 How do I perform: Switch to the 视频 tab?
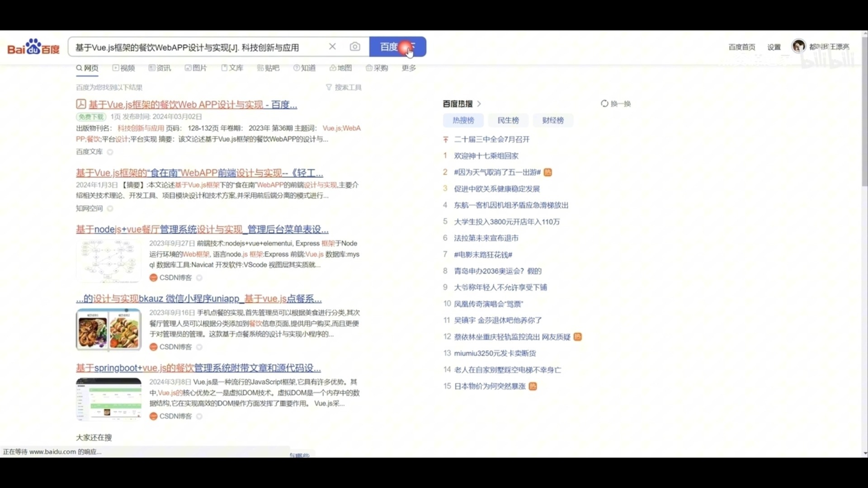(124, 68)
